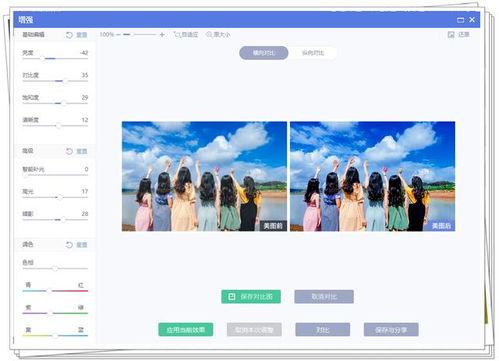
Task: Click the zoom level slider in toolbar
Action: pos(139,34)
